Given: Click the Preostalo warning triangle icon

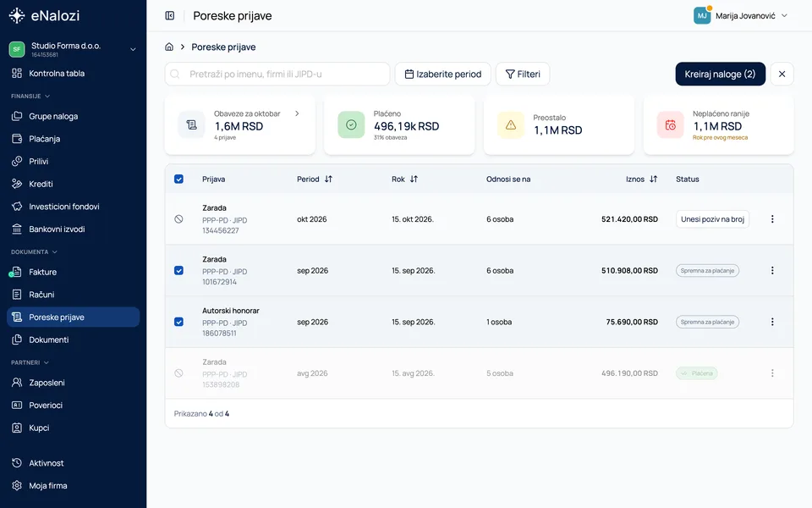Looking at the screenshot, I should pyautogui.click(x=511, y=125).
